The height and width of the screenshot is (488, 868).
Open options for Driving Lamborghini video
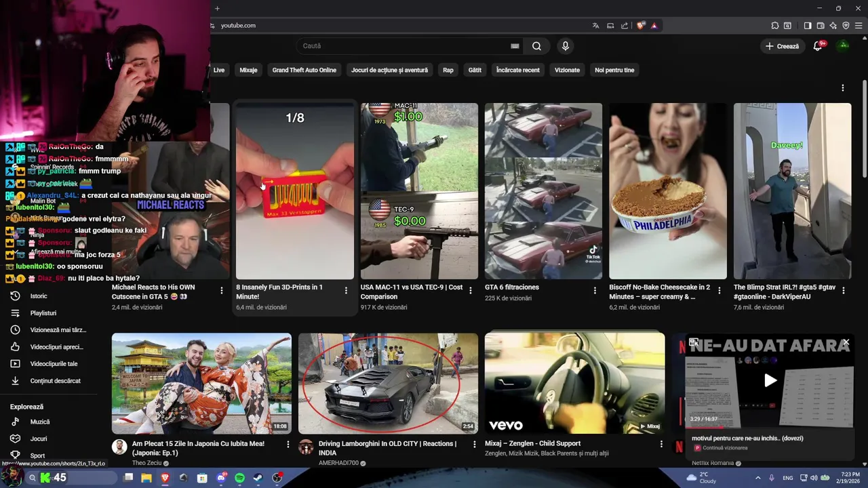click(x=475, y=445)
